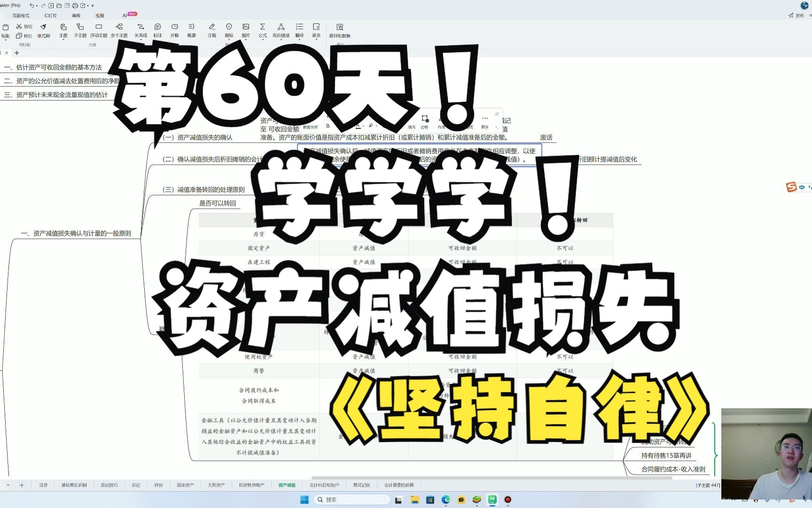Insert a new Topic (主题)
This screenshot has height=508, width=812.
point(63,30)
